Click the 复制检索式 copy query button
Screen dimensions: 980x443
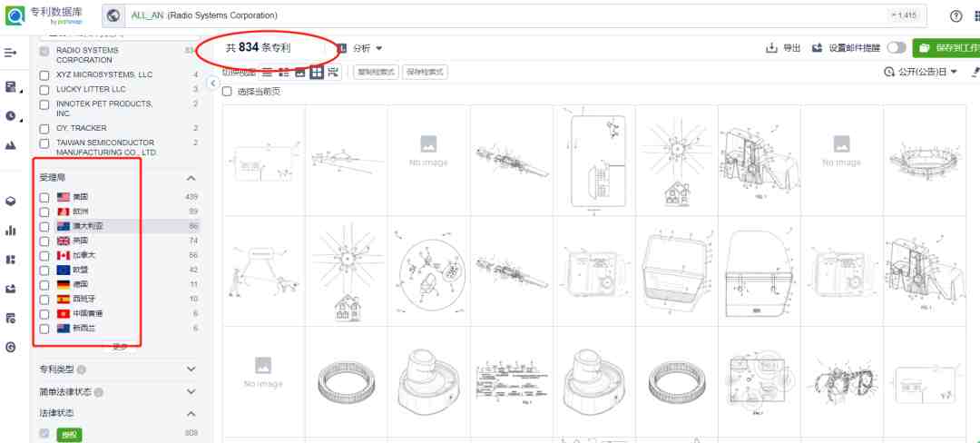click(x=377, y=73)
